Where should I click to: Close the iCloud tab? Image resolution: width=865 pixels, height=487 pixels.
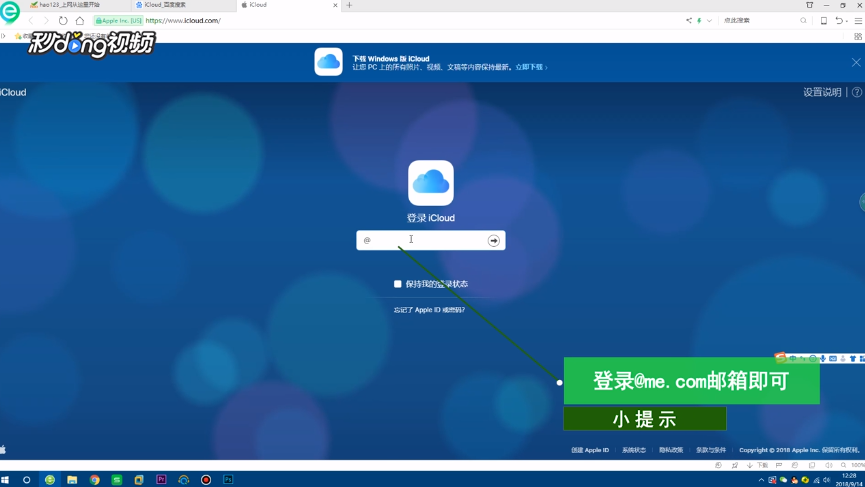click(x=335, y=5)
